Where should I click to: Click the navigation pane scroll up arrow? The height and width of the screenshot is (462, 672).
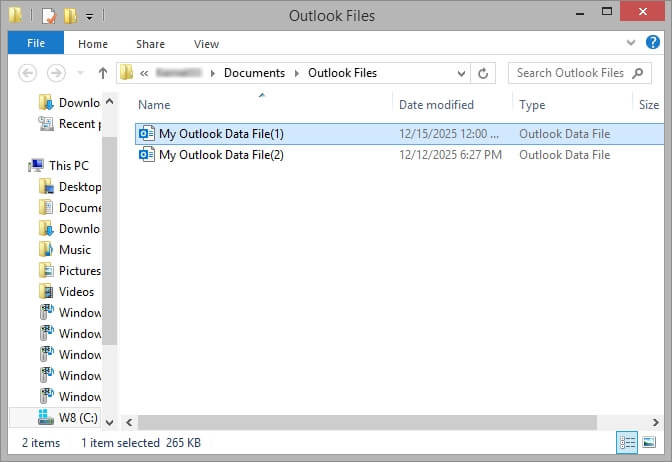[110, 102]
